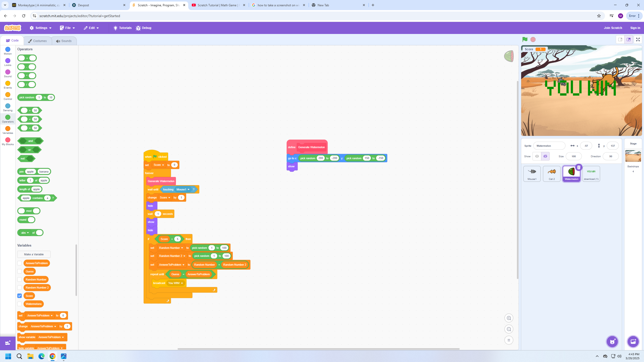Image resolution: width=644 pixels, height=362 pixels.
Task: Click the Join Scratch link
Action: 613,28
